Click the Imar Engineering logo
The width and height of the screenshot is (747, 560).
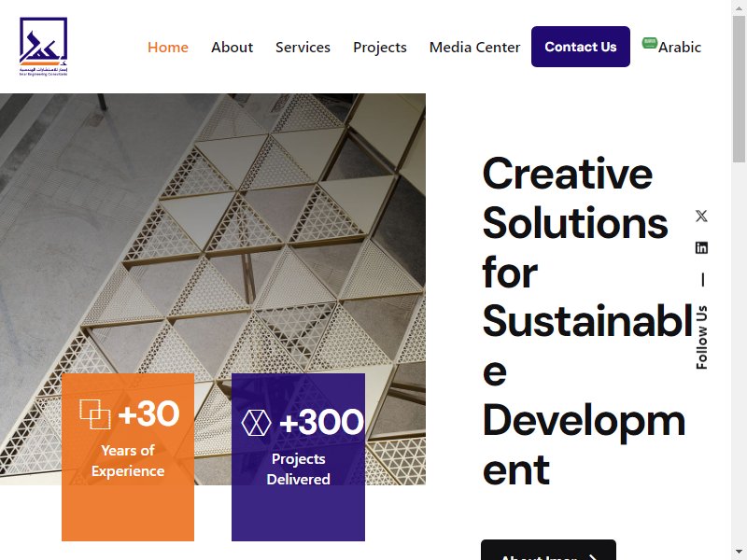[44, 46]
